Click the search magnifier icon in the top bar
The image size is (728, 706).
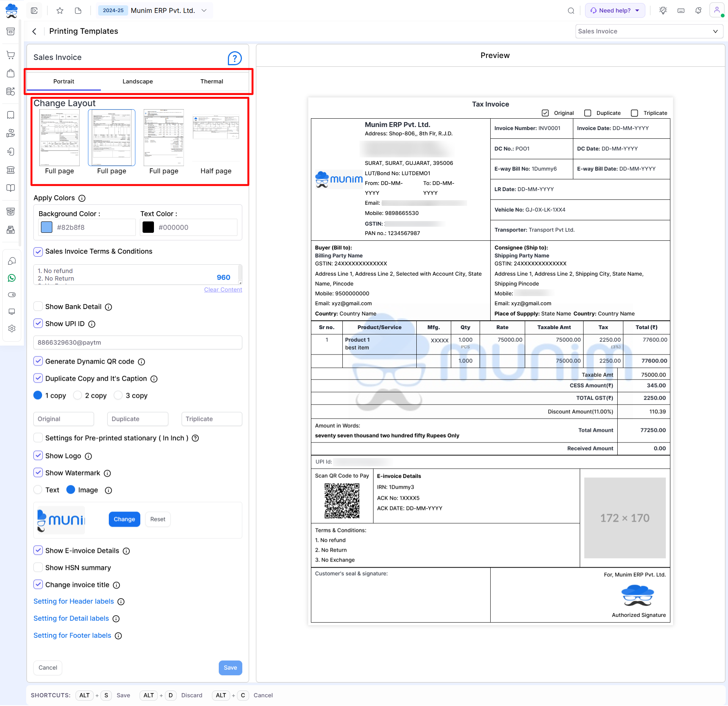(571, 11)
